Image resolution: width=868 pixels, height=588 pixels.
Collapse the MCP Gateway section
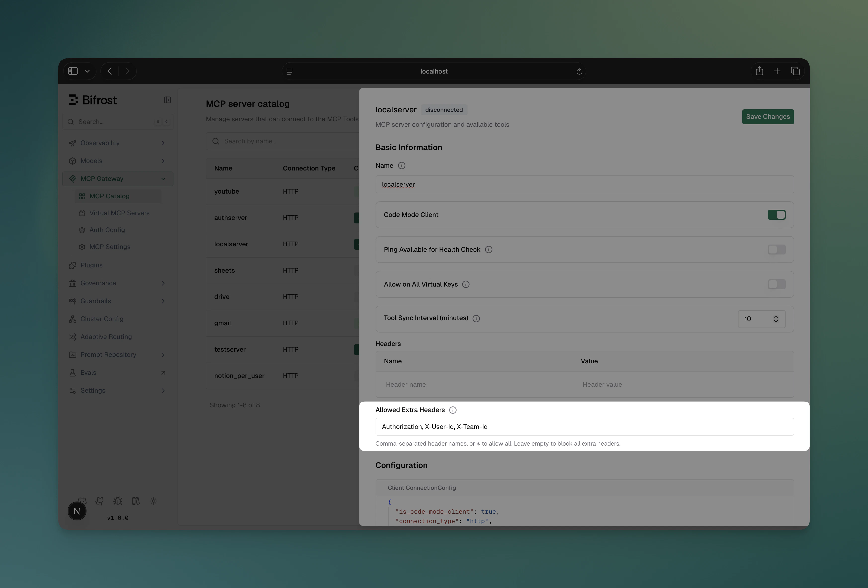[163, 178]
